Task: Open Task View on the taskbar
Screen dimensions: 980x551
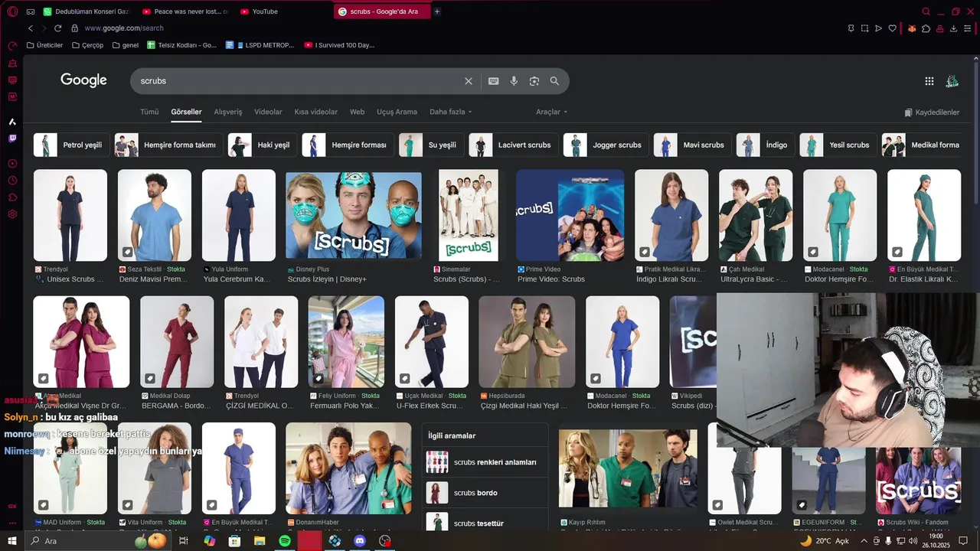Action: click(x=184, y=541)
